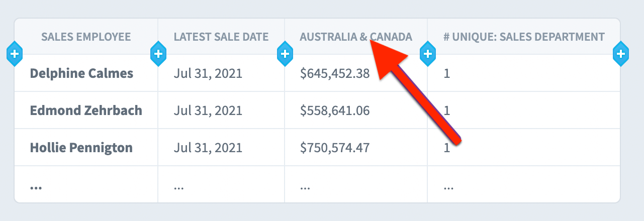Screen dimensions: 644x221
Task: Click the # Unique: Sales Department header
Action: 524,37
